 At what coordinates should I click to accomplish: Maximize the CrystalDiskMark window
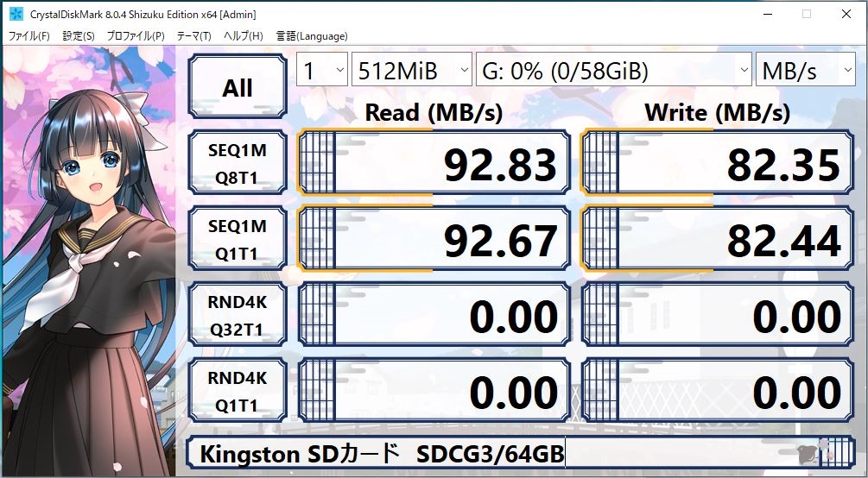tap(807, 14)
